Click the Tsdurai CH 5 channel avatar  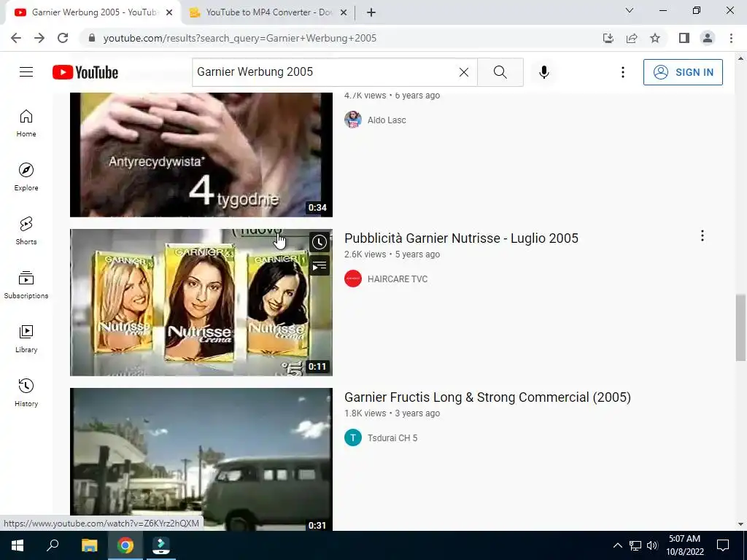(353, 438)
